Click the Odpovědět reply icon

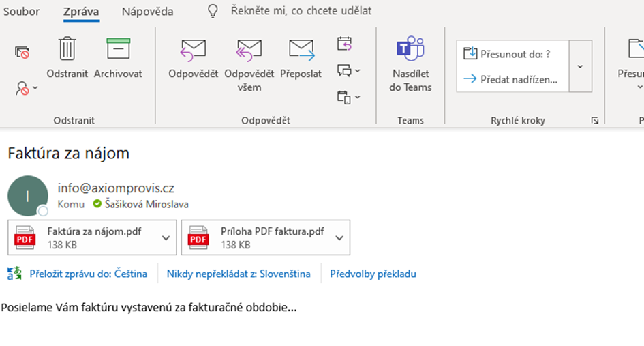(x=193, y=50)
